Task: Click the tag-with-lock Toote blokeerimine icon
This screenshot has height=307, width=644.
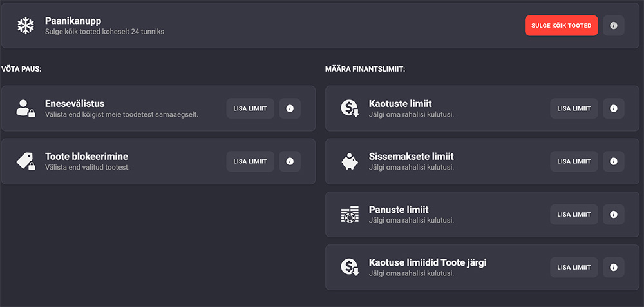Action: point(26,161)
